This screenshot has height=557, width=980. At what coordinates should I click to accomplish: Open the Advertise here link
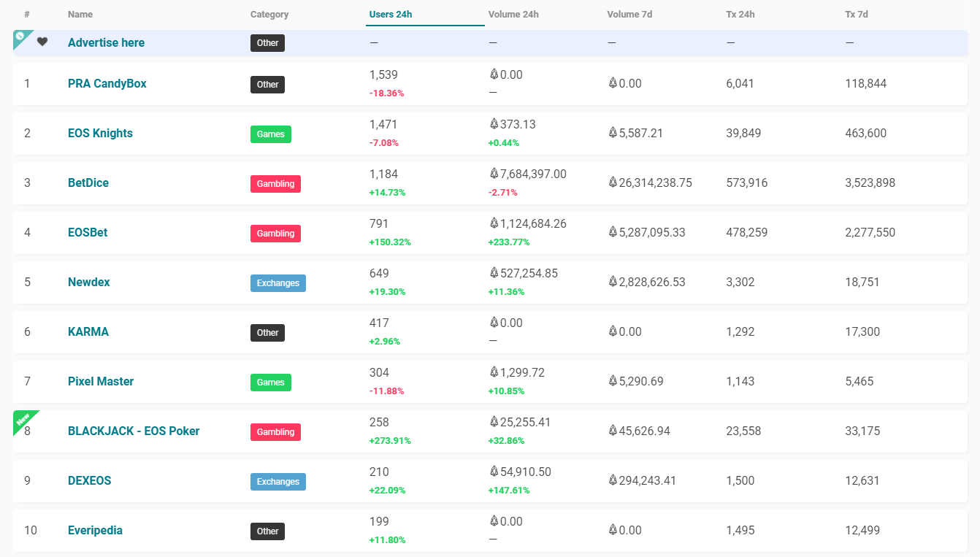106,42
